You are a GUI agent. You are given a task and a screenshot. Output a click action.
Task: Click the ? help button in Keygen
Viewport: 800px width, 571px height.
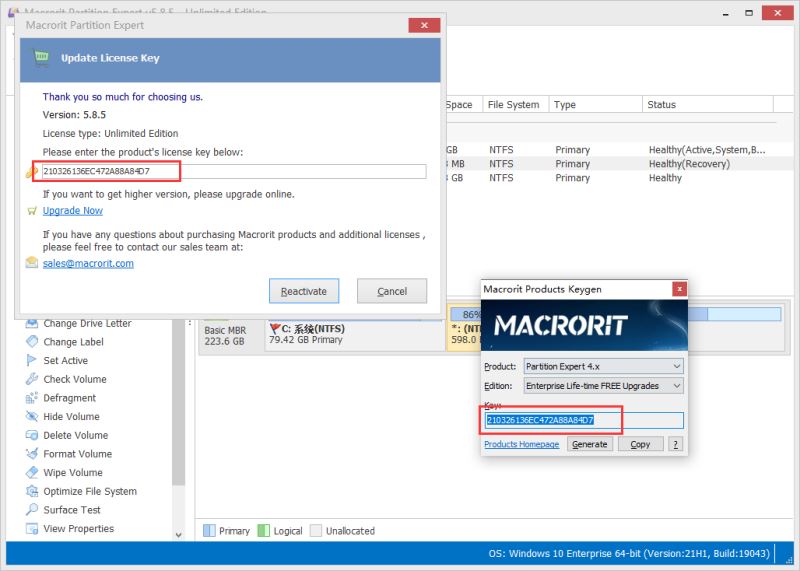(676, 444)
